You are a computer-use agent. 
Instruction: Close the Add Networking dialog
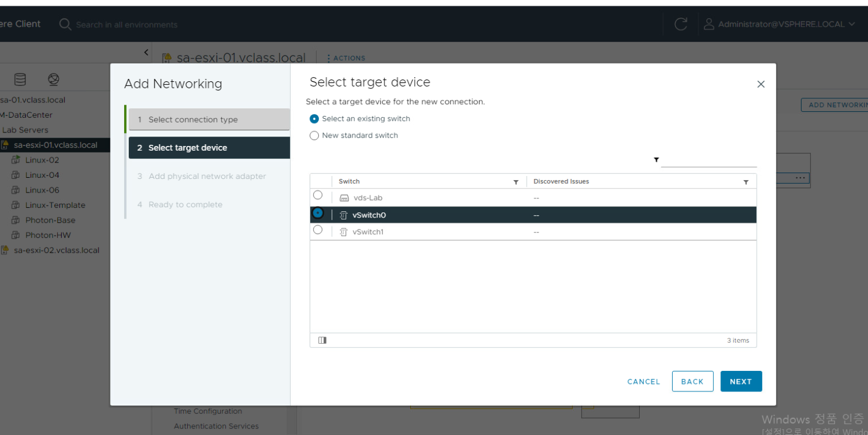click(x=761, y=84)
